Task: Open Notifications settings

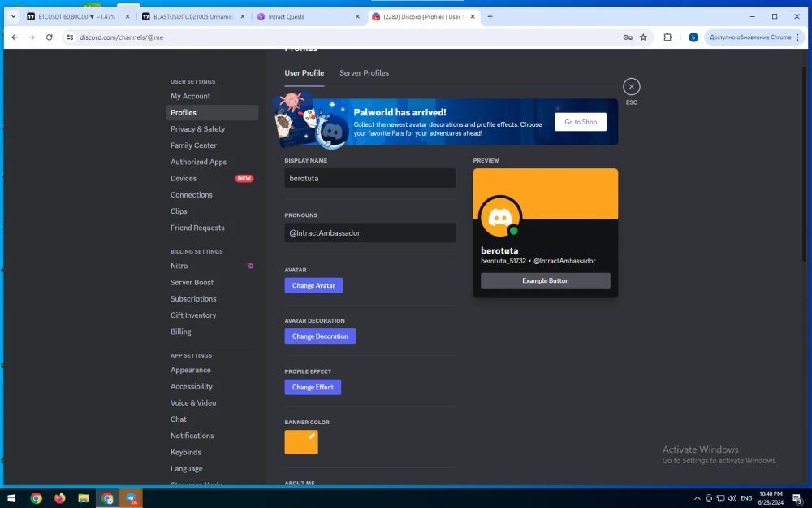Action: (x=212, y=436)
